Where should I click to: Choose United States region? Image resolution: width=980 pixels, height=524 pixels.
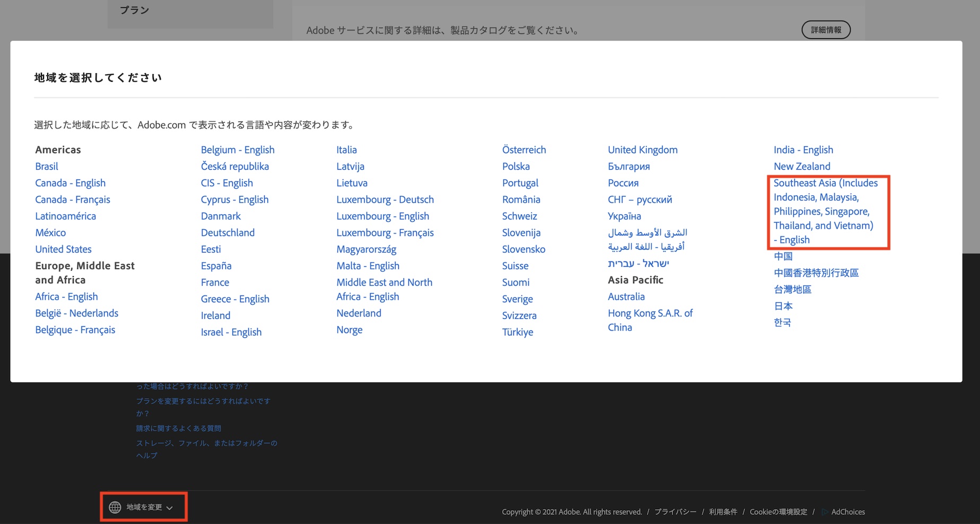[x=64, y=249]
